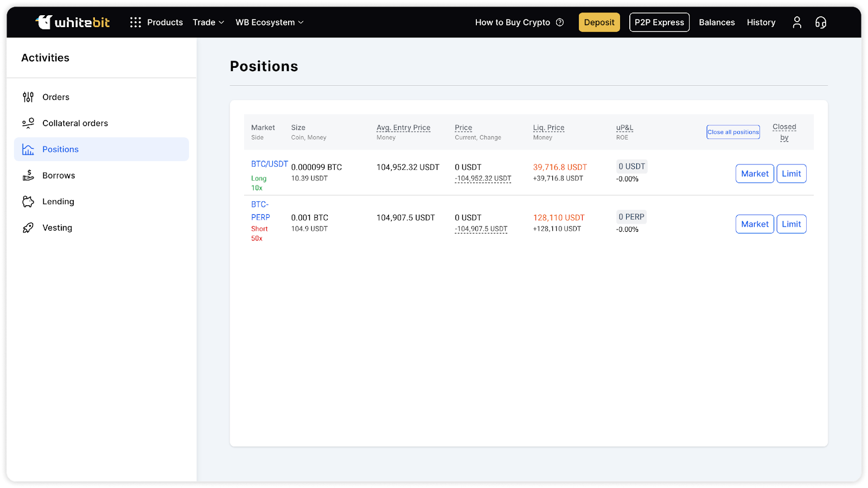Expand the Trade dropdown menu
The image size is (868, 488).
pyautogui.click(x=208, y=22)
